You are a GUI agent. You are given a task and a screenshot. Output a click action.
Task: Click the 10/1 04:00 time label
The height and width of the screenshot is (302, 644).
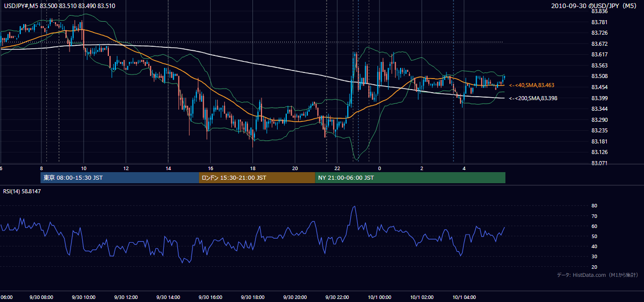[x=465, y=297]
